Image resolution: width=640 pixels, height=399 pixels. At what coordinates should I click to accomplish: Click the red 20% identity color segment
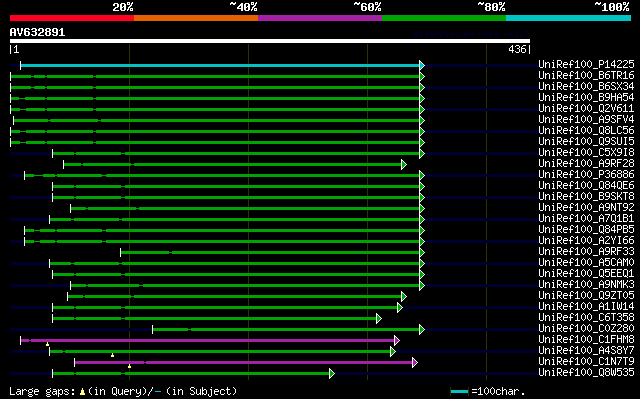click(72, 18)
